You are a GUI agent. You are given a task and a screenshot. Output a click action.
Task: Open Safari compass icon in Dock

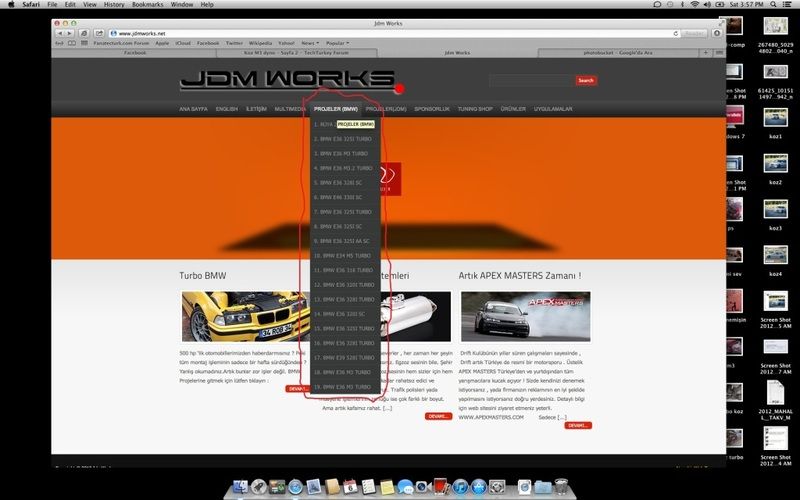[x=295, y=487]
